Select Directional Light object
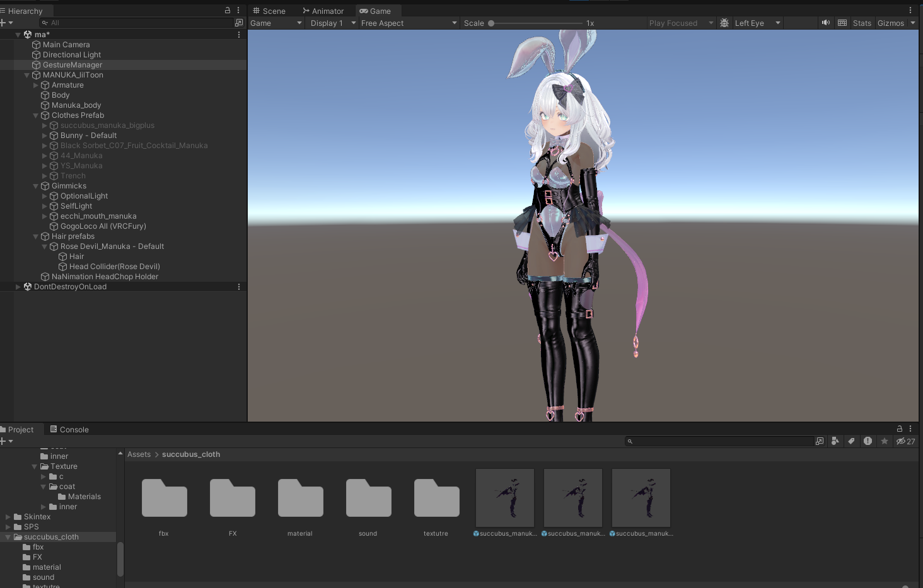This screenshot has width=923, height=588. click(71, 55)
